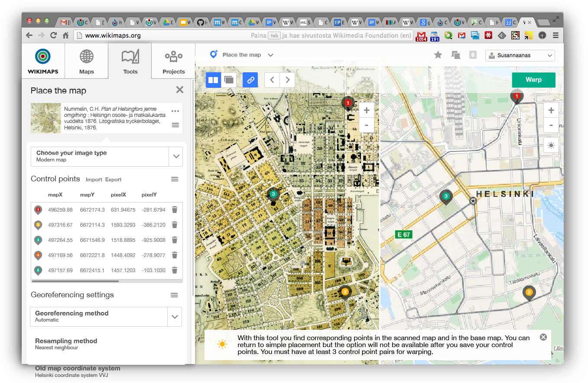Star this map placement

438,55
